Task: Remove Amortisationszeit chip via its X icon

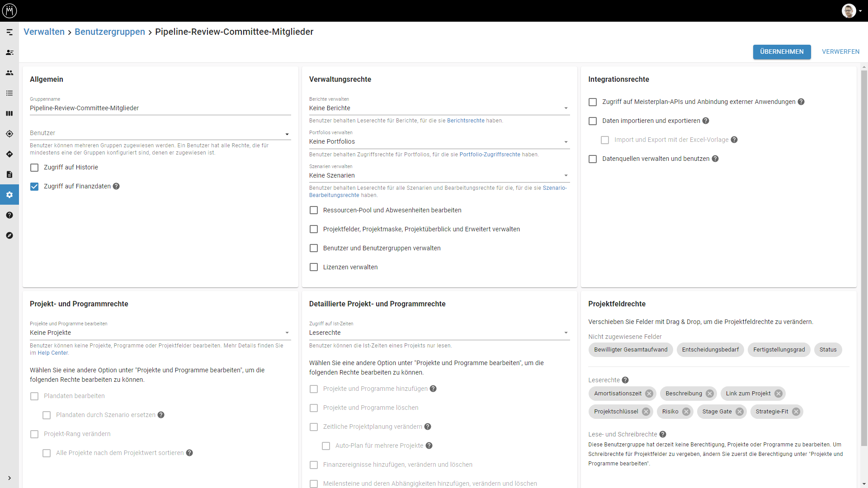Action: (649, 394)
